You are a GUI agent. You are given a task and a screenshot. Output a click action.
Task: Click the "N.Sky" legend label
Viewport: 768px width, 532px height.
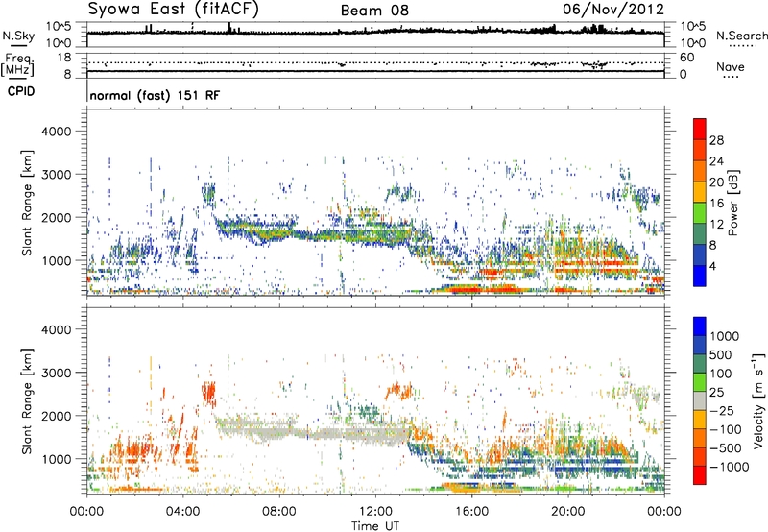click(18, 36)
